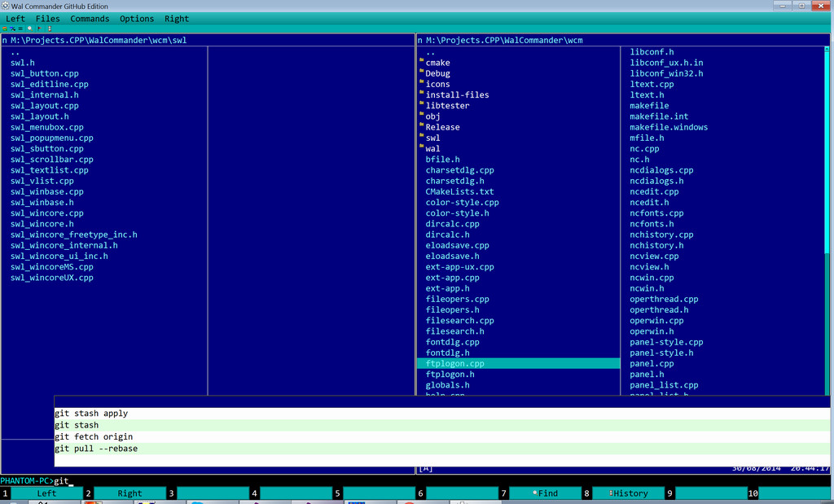Click the percent-symbol toolbar icon

point(13,28)
